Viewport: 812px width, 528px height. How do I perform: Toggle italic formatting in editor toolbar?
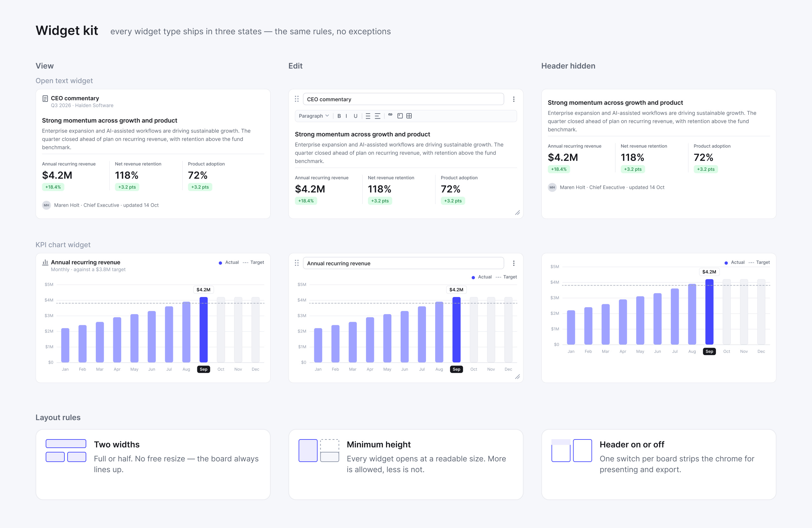347,116
